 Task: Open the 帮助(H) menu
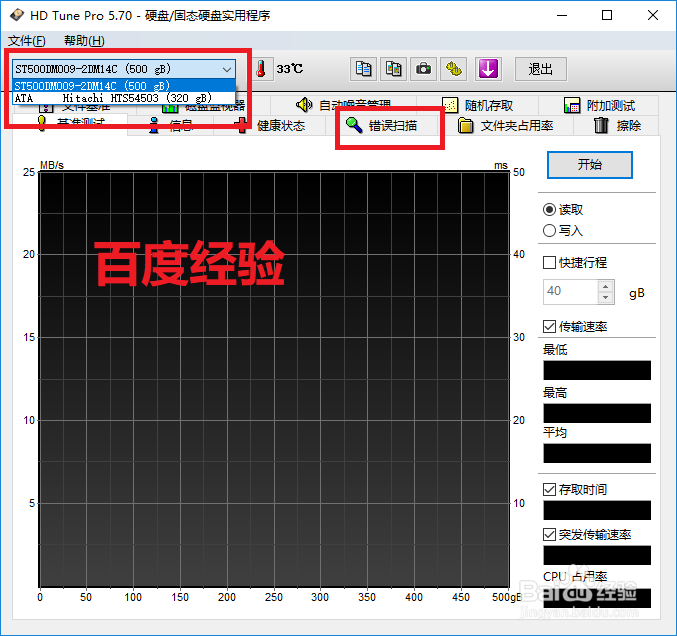point(84,41)
